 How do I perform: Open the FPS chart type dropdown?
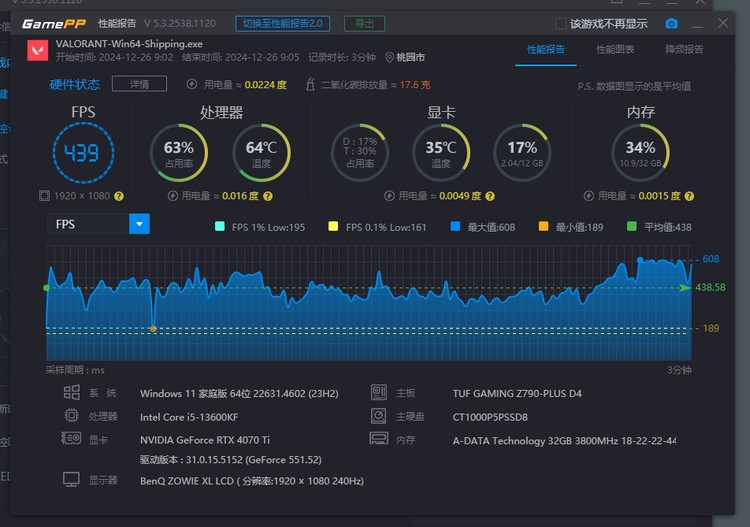[139, 224]
